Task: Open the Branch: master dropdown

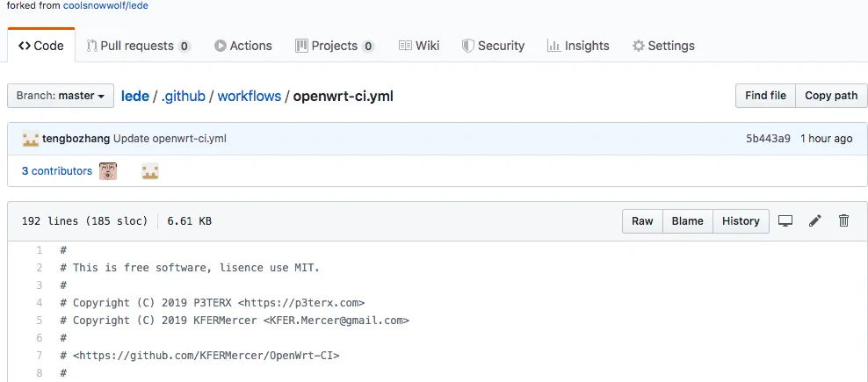Action: click(61, 96)
